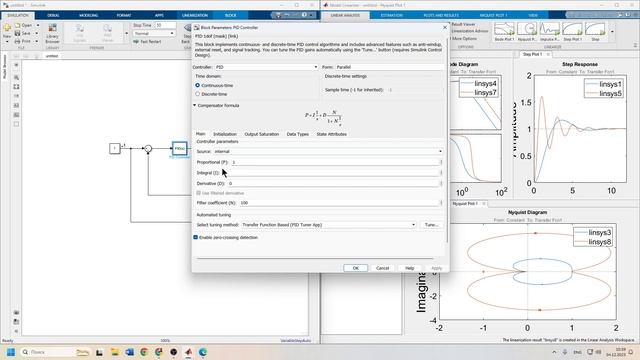This screenshot has height=360, width=640.
Task: Click the Save disk icon in Simulink toolstrip
Action: pyautogui.click(x=18, y=33)
